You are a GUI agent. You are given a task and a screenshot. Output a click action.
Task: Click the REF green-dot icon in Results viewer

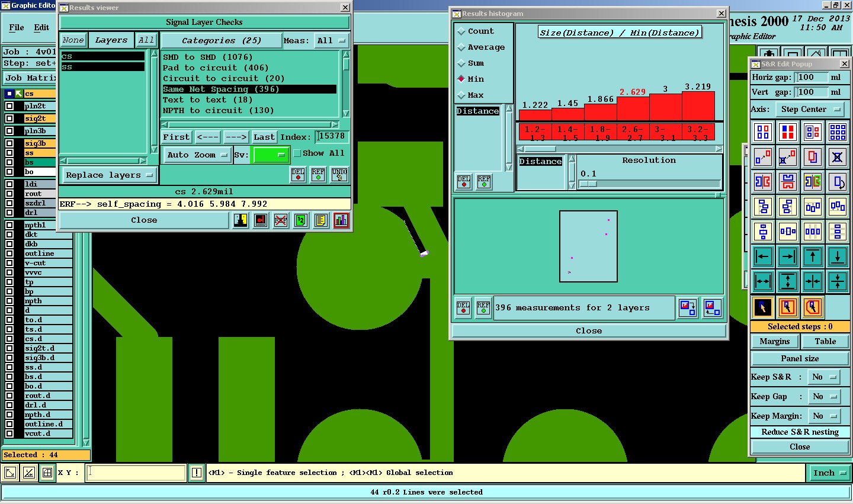(318, 175)
